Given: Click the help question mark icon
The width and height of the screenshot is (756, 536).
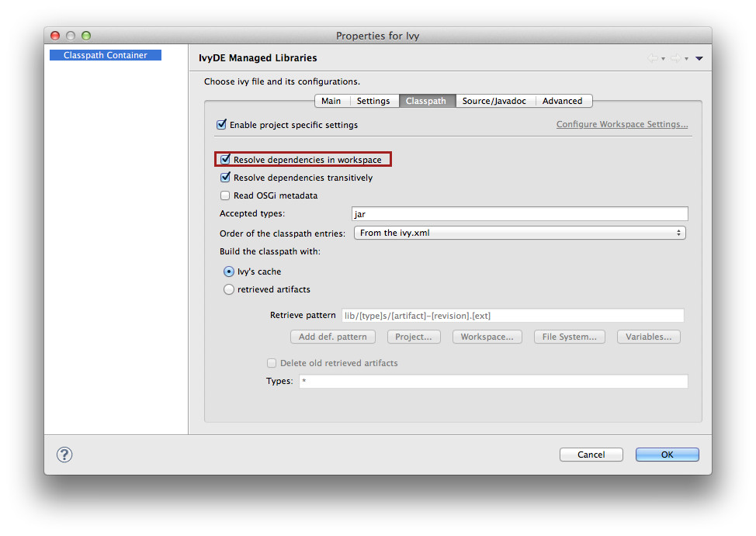Looking at the screenshot, I should coord(65,455).
